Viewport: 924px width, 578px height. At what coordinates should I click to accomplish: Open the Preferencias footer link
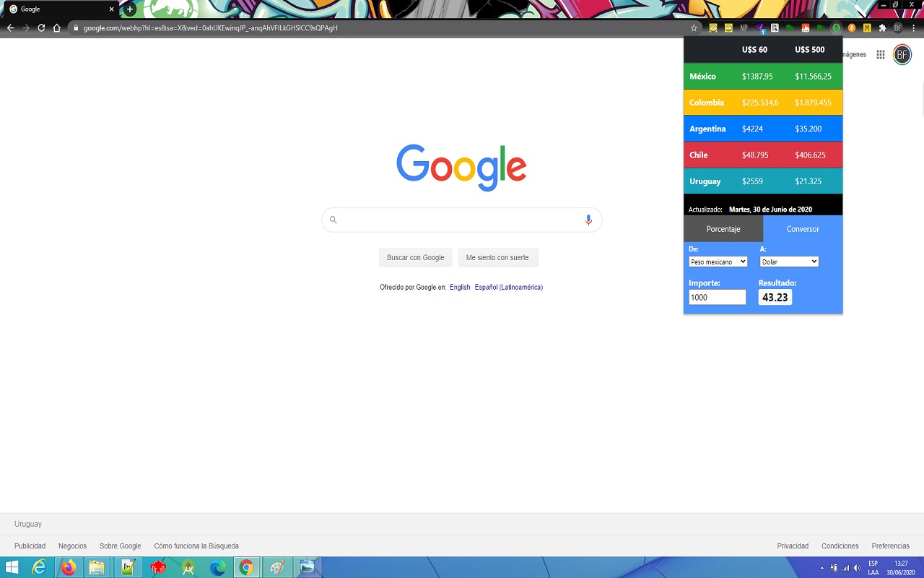(891, 546)
